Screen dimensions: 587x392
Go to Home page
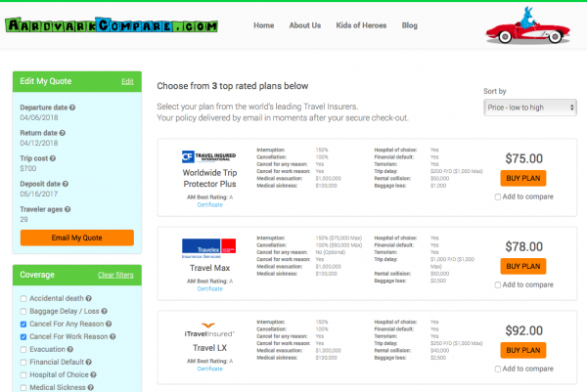coord(263,25)
